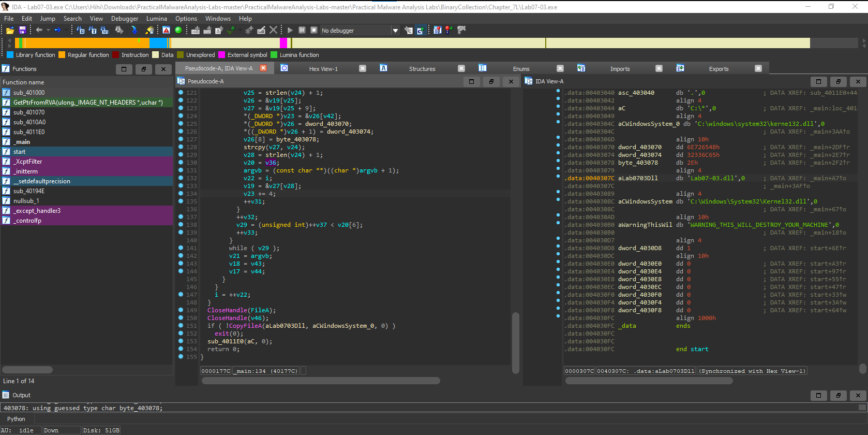
Task: Switch to the Imports tab
Action: point(620,69)
